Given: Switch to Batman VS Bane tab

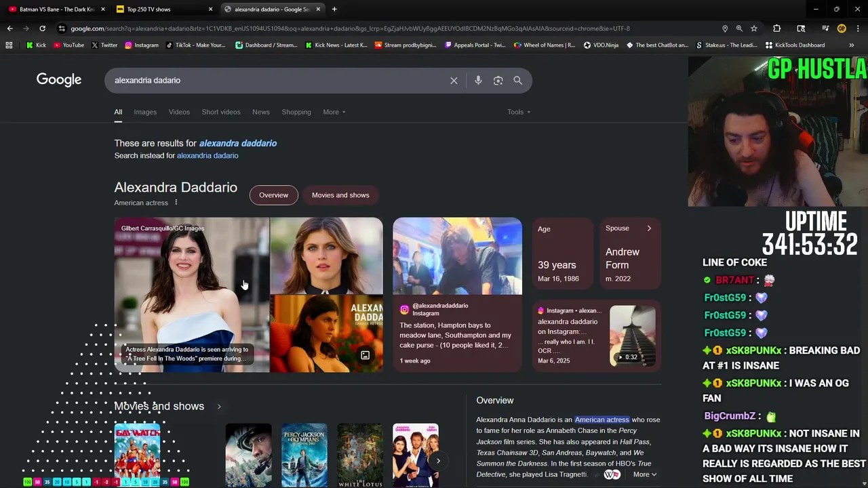Looking at the screenshot, I should click(56, 9).
